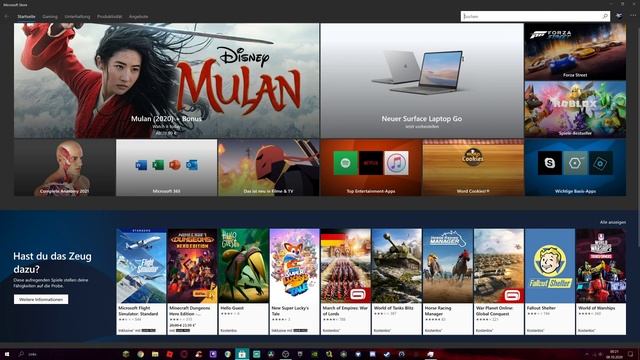Open the Neuer Surface Laptop Go banner
Screen dimensions: 640x360
tap(422, 80)
